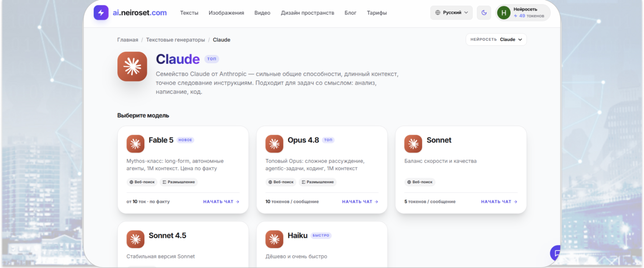Click the Sonnet 4.5 card icon
Viewport: 644px width, 268px height.
tap(135, 239)
